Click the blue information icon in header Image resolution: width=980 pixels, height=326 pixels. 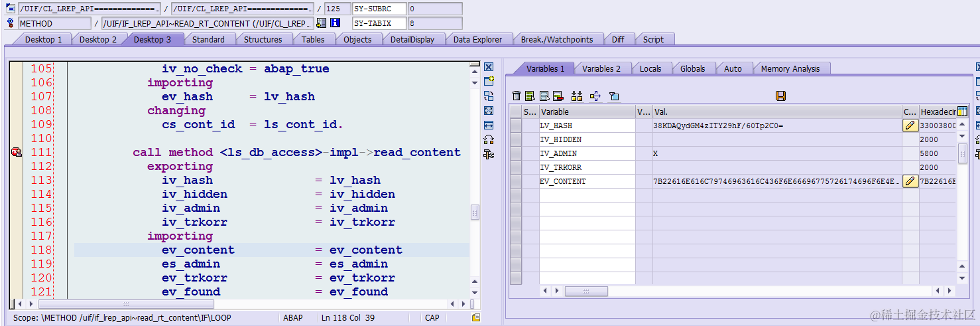click(x=336, y=23)
